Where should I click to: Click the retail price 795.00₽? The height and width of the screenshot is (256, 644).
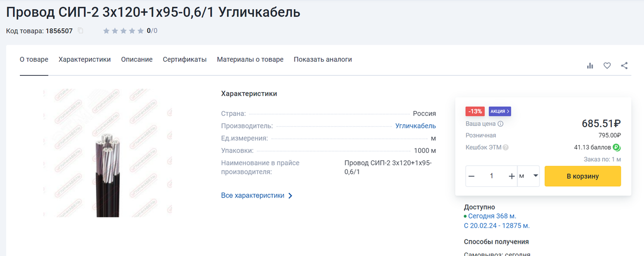(x=610, y=135)
